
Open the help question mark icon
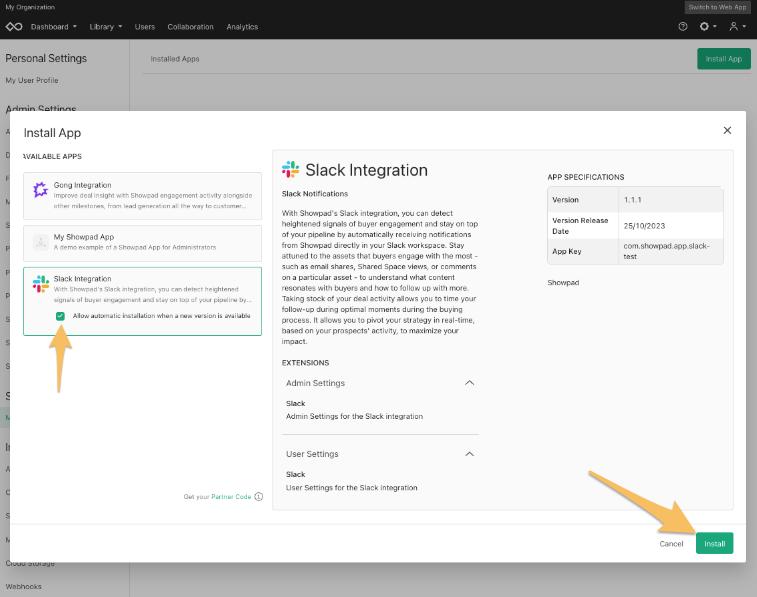[683, 27]
